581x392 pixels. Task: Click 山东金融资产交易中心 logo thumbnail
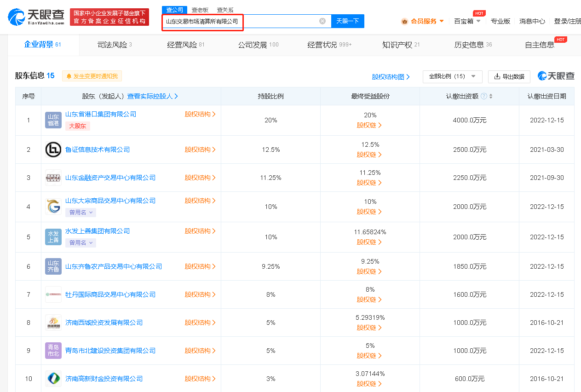click(x=53, y=178)
